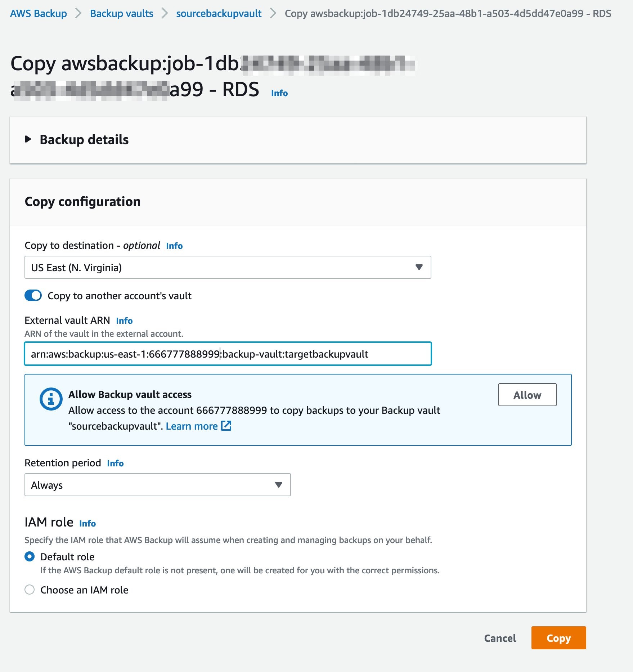The width and height of the screenshot is (633, 672).
Task: Toggle Copy to another account's vault
Action: 33,296
